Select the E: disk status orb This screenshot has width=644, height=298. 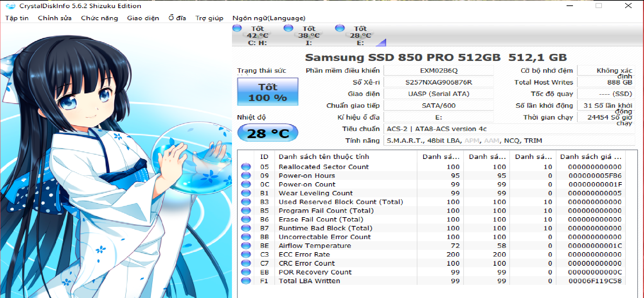pyautogui.click(x=340, y=28)
